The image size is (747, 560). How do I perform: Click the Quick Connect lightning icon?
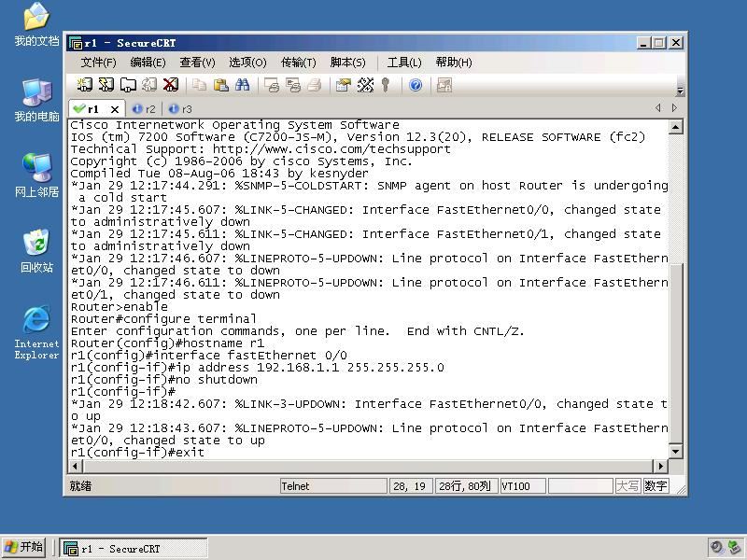(106, 85)
